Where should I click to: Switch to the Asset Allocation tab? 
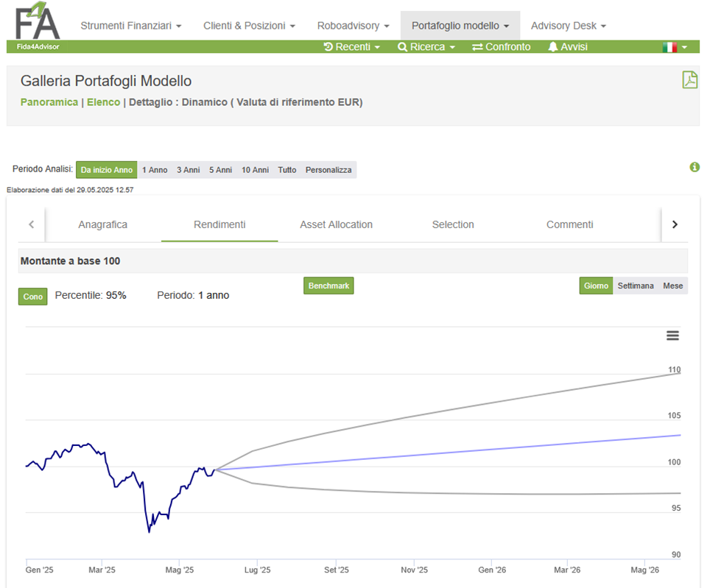pyautogui.click(x=336, y=224)
